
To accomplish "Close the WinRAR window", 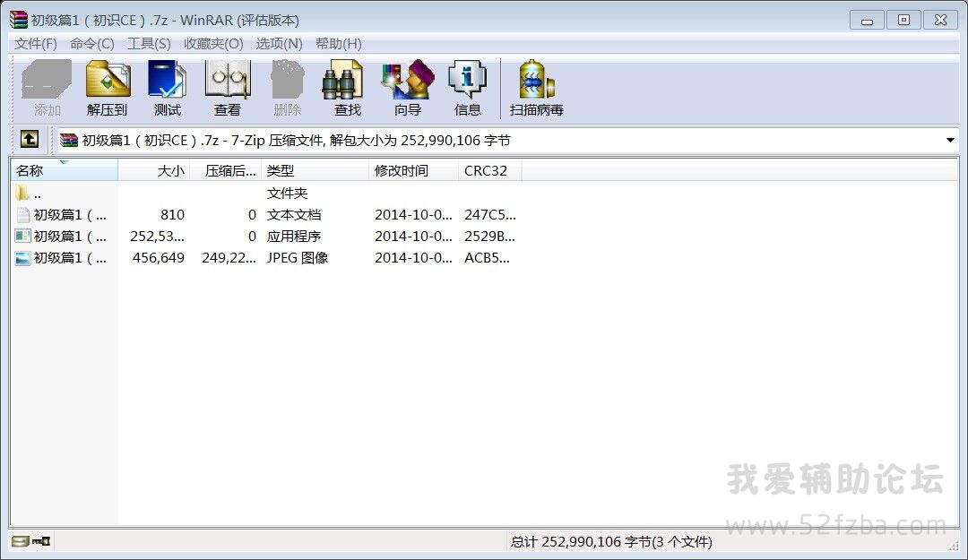I will [940, 20].
